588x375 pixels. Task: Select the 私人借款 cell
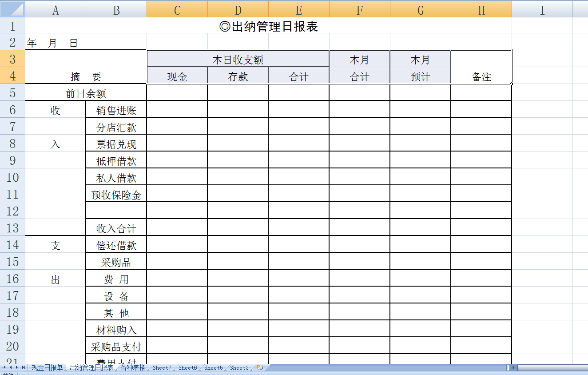click(x=116, y=177)
